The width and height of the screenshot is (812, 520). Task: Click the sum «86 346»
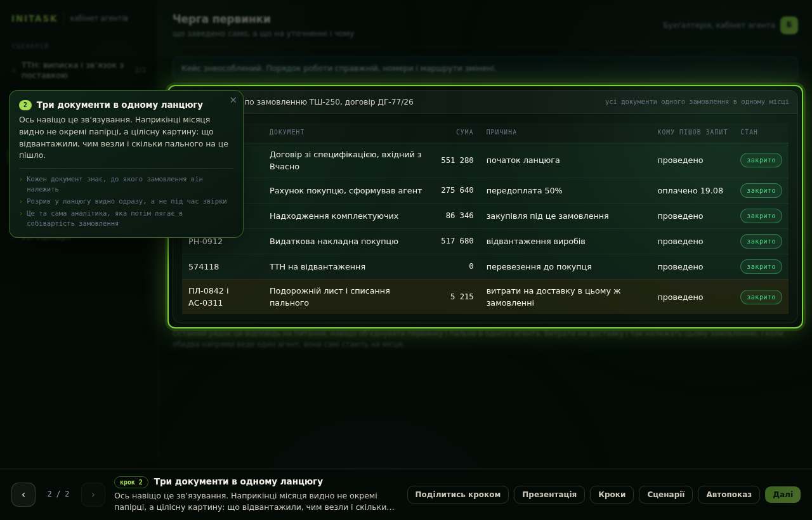tap(460, 216)
